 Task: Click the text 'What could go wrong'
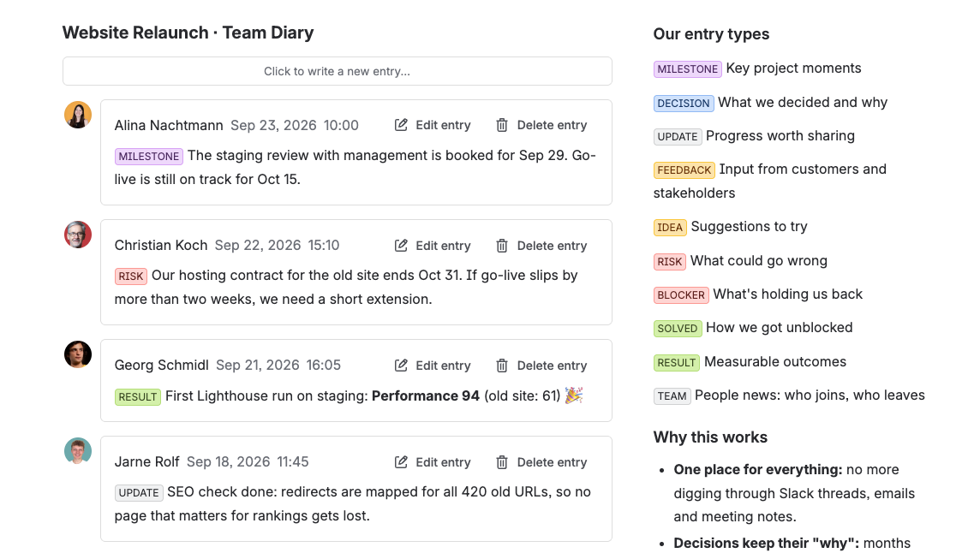(759, 260)
